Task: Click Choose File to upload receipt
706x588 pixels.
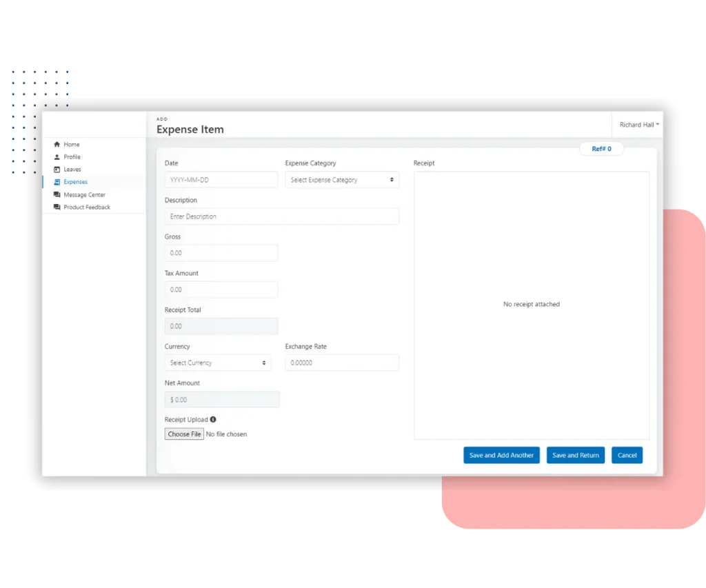Action: coord(184,434)
